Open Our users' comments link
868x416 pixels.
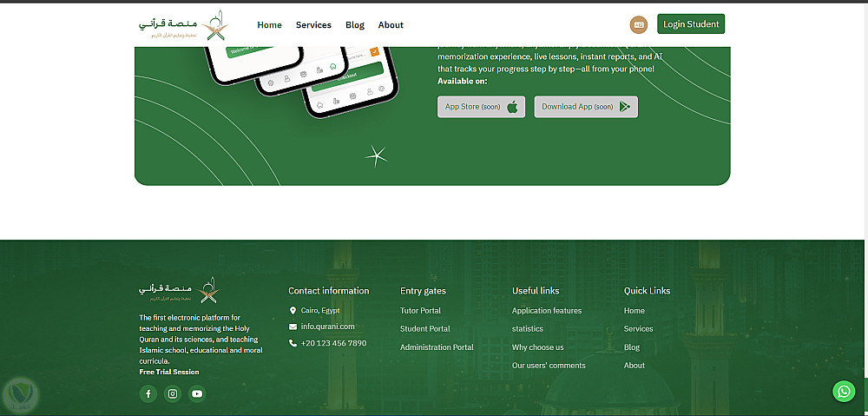[x=549, y=366]
